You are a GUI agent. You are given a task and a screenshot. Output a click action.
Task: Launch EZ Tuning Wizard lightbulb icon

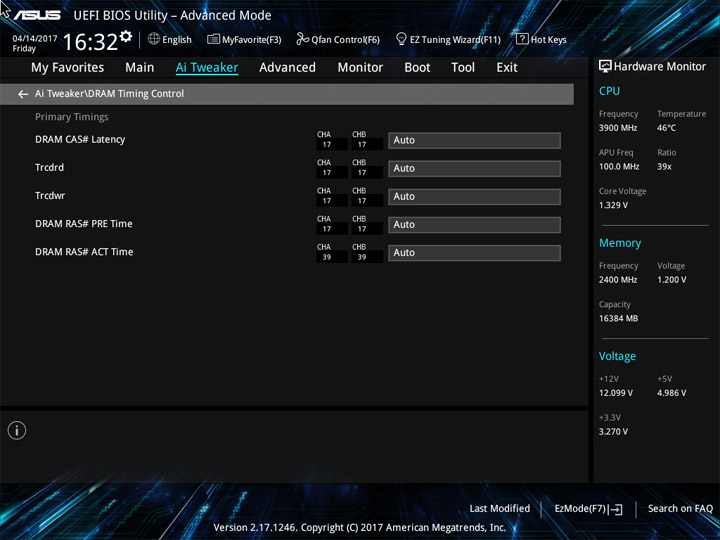click(x=401, y=39)
